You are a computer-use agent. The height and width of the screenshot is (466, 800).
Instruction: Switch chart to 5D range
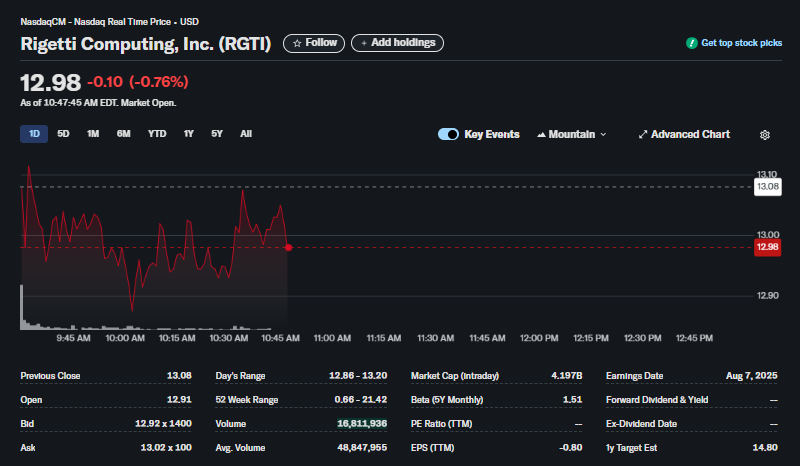click(63, 134)
